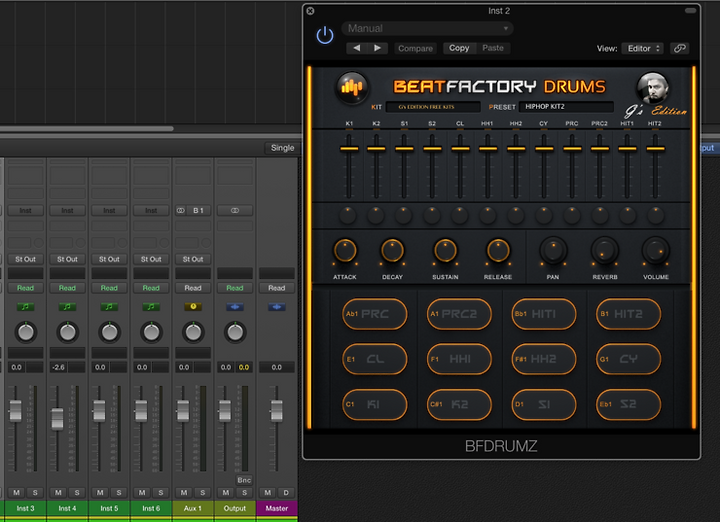
Task: Mute the Inst 4 channel
Action: coord(58,493)
